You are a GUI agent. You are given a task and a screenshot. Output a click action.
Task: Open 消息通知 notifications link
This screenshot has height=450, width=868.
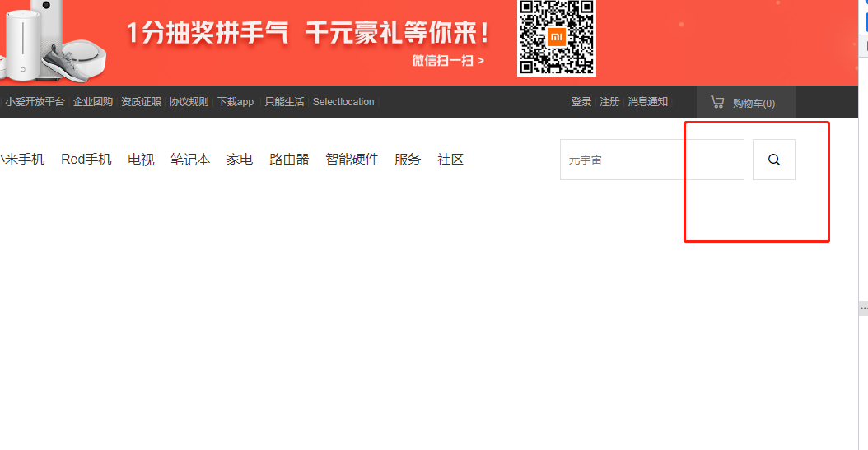click(x=647, y=102)
